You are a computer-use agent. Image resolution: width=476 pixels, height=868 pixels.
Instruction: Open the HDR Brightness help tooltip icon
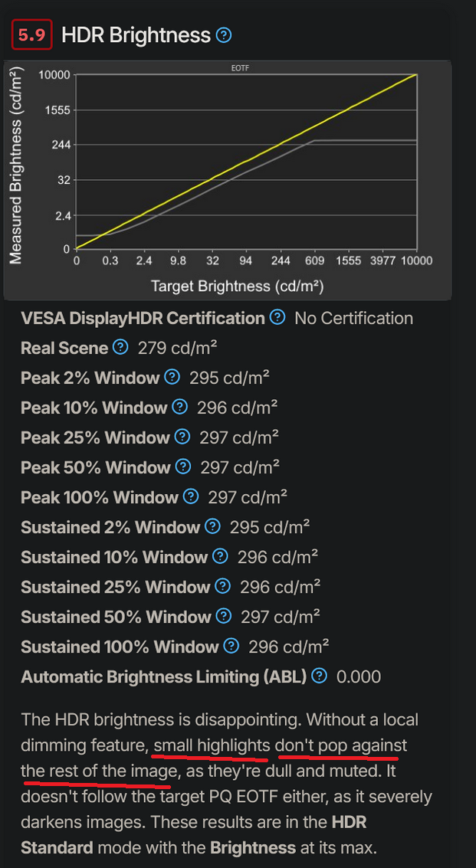[x=223, y=34]
